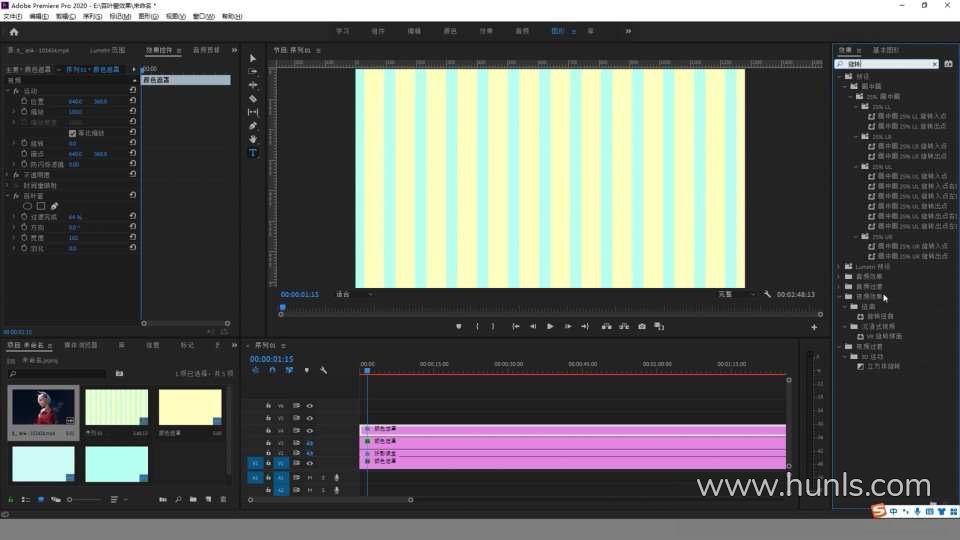This screenshot has width=960, height=540.
Task: Select the pale yellow color matte thumbnail
Action: coord(190,408)
